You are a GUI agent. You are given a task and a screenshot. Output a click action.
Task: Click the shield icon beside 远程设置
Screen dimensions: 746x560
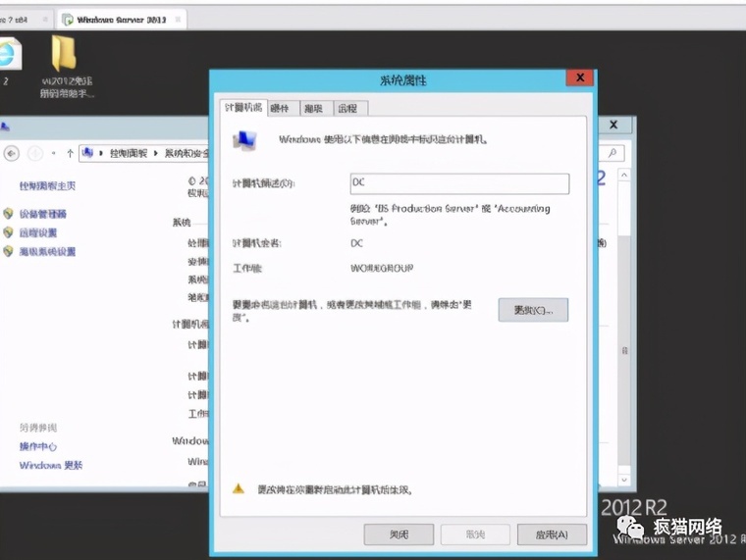pyautogui.click(x=8, y=232)
